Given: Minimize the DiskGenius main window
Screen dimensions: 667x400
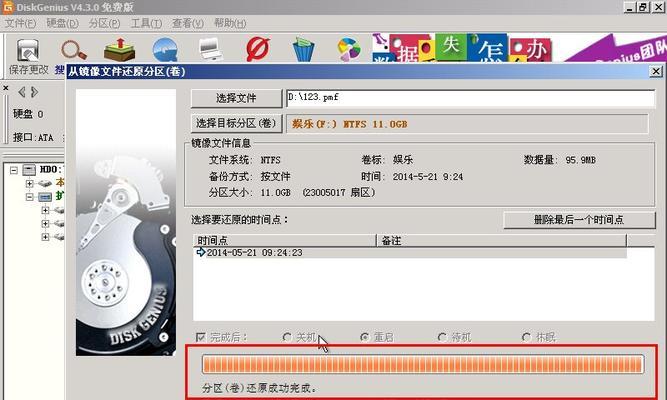Looking at the screenshot, I should pyautogui.click(x=630, y=7).
